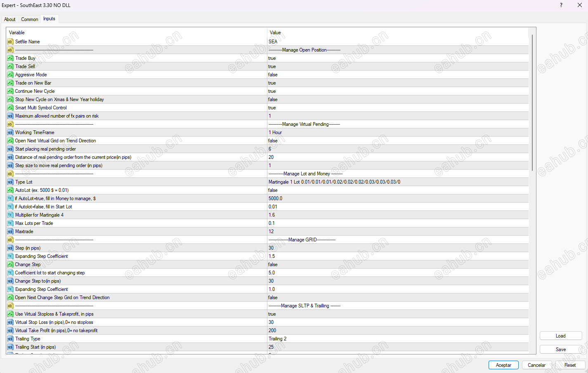
Task: Select the Trailing Type row icon
Action: coord(10,339)
